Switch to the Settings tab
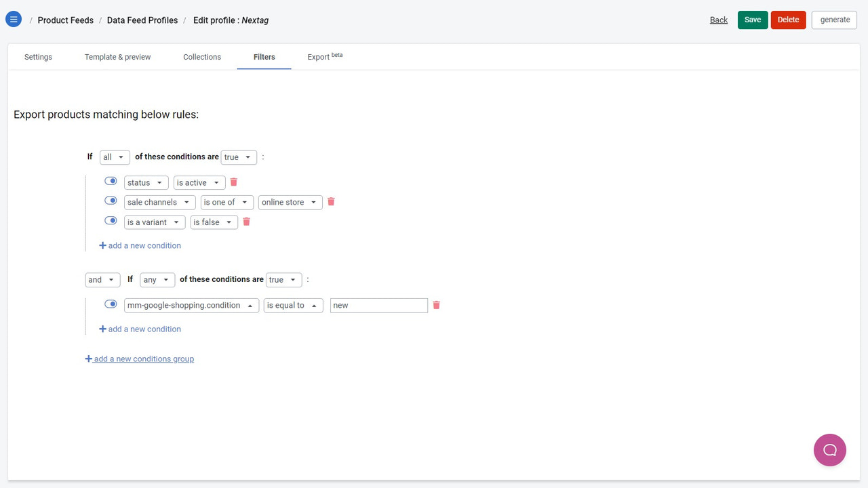The image size is (868, 488). (x=38, y=57)
